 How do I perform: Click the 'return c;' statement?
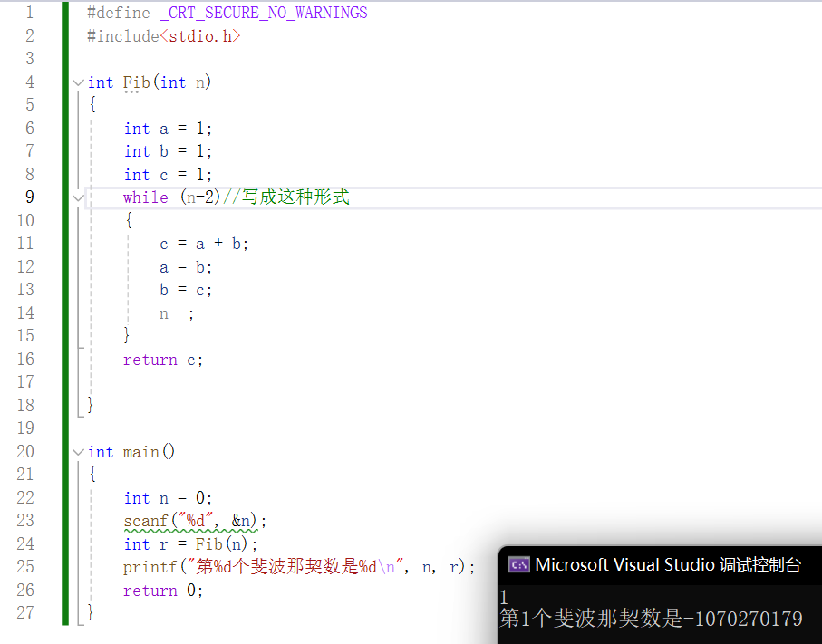tap(163, 360)
